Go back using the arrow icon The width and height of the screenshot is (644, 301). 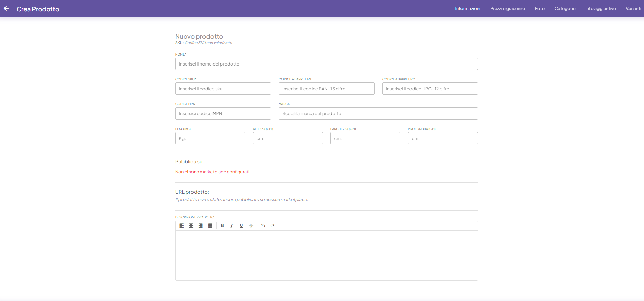click(x=6, y=9)
